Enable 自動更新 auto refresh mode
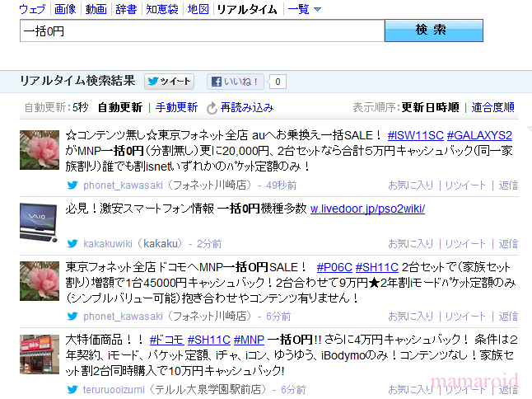This screenshot has height=399, width=532. pos(119,107)
